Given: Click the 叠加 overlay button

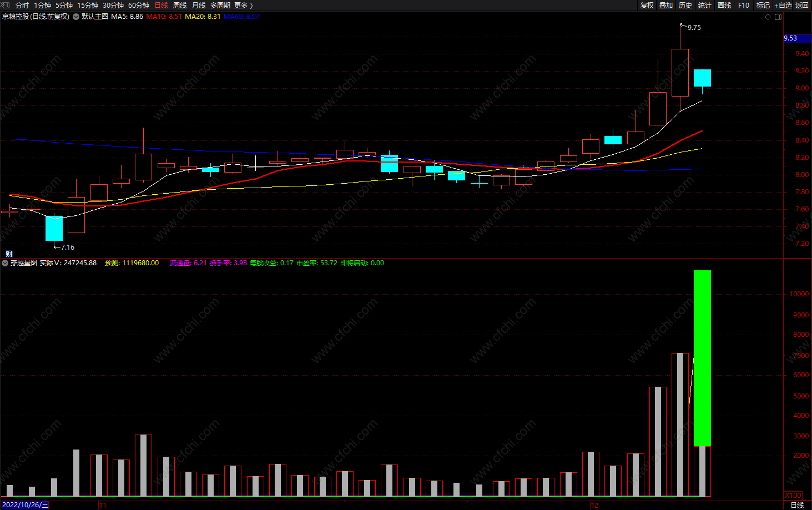Looking at the screenshot, I should coord(666,6).
